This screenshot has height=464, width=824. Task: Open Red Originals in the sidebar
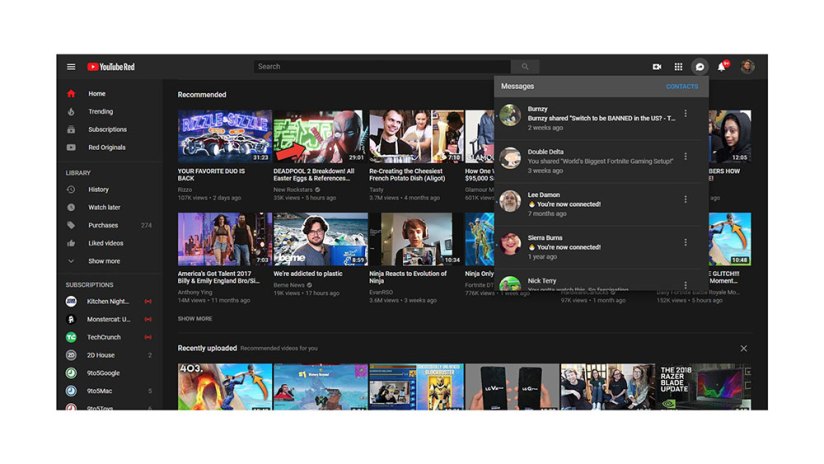coord(107,148)
